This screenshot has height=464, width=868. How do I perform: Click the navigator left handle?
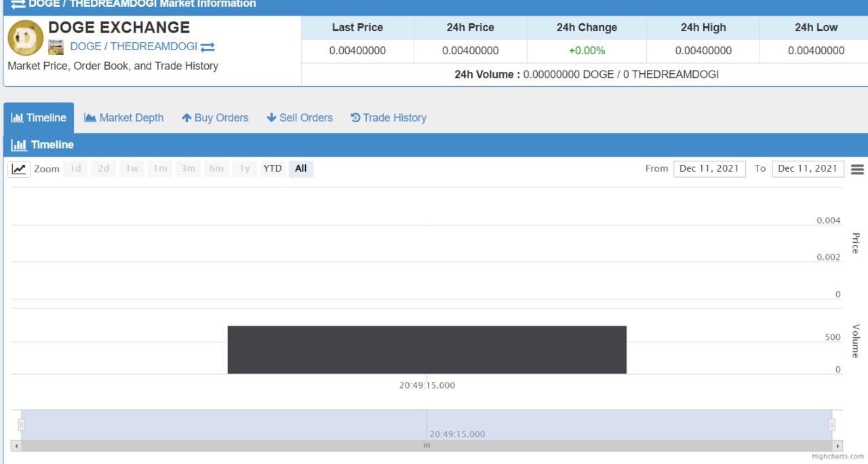pyautogui.click(x=22, y=425)
